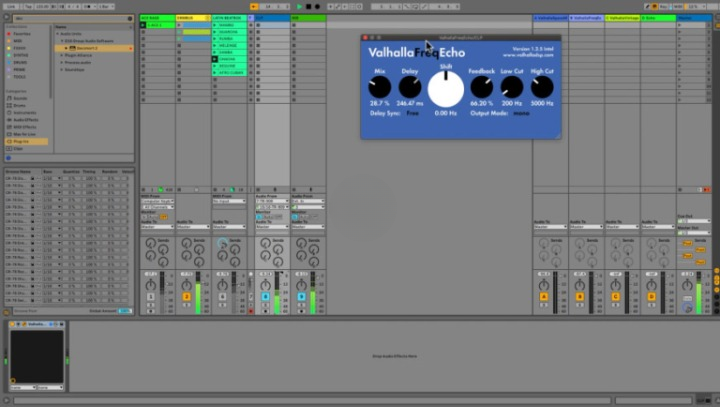The width and height of the screenshot is (720, 407).
Task: Open Master Out dropdown on master track
Action: pos(694,233)
